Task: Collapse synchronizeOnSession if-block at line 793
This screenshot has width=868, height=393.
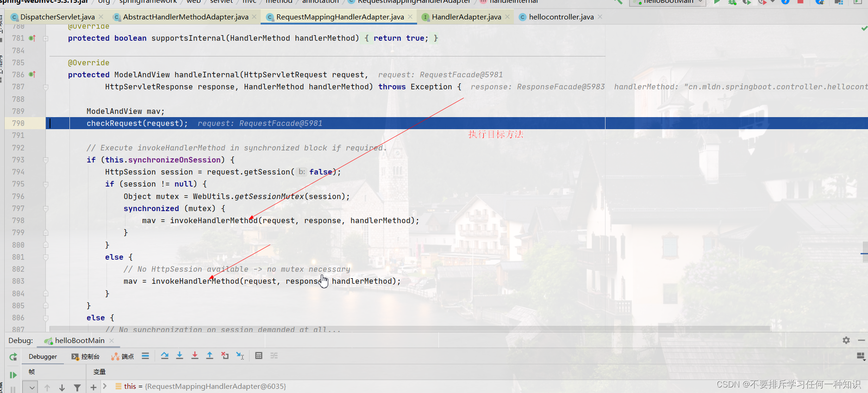Action: 46,160
